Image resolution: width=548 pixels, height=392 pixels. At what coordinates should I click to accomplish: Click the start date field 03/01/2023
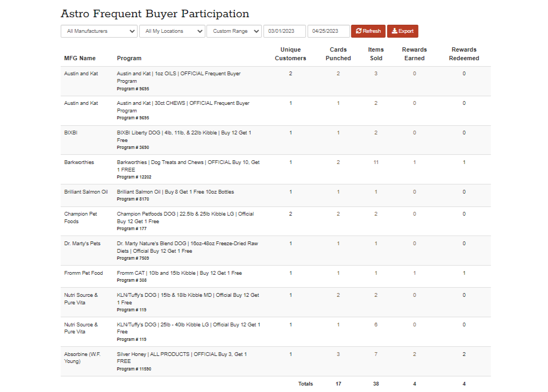[x=284, y=31]
